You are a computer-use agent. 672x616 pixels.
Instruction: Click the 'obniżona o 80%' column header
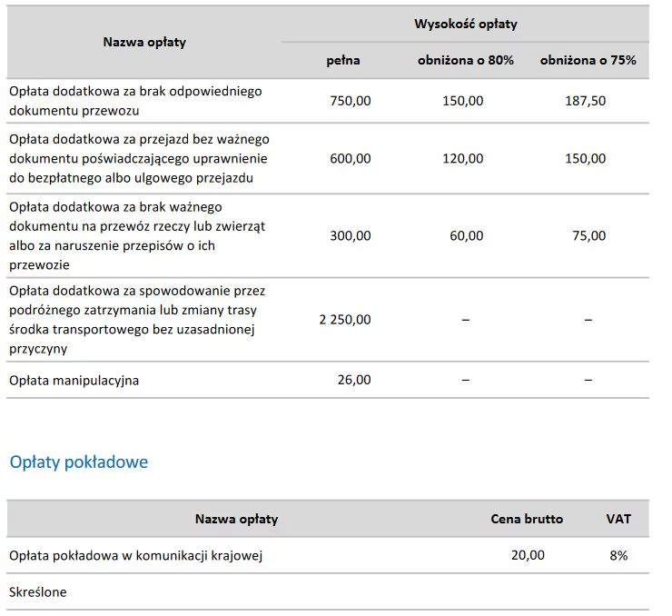click(x=466, y=60)
